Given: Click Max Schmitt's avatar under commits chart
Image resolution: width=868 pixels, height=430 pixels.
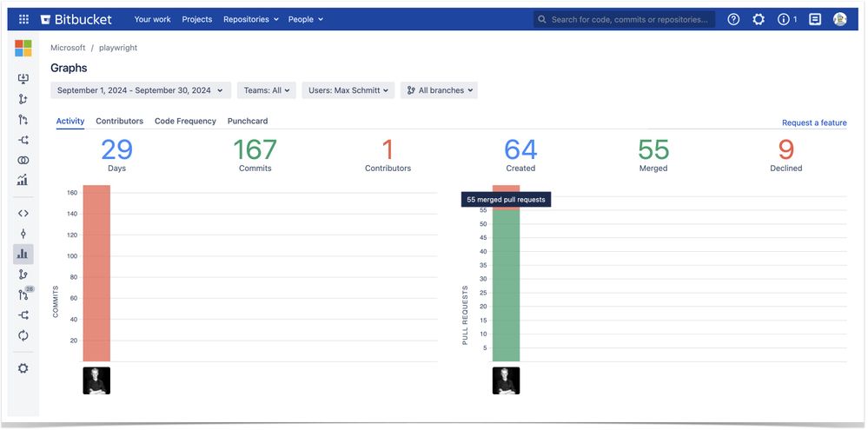Looking at the screenshot, I should (96, 380).
